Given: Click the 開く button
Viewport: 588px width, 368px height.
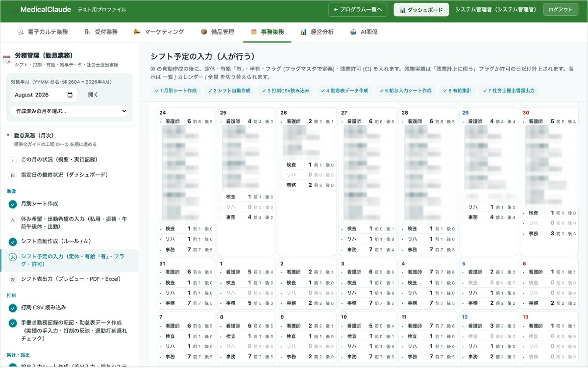Looking at the screenshot, I should pos(93,95).
